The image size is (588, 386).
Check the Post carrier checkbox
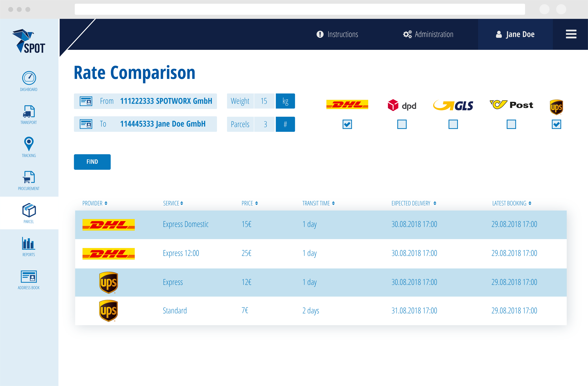pyautogui.click(x=511, y=124)
